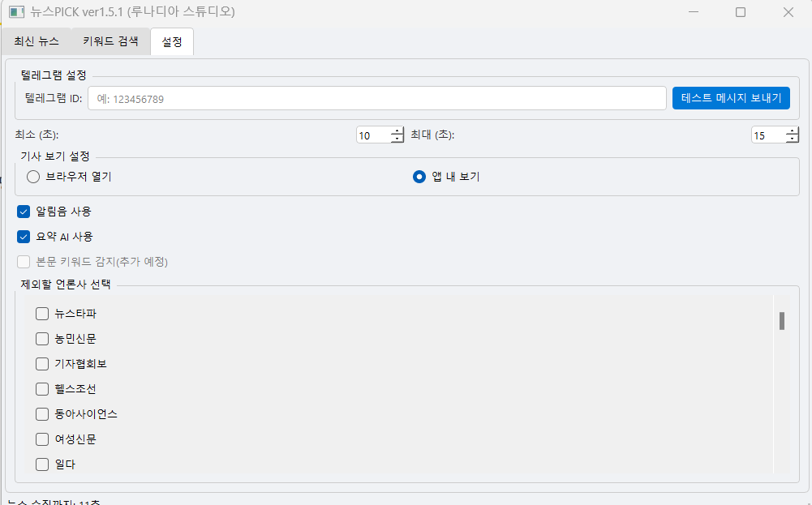
Task: Select the 브라우저 열기 radio option
Action: (x=34, y=177)
